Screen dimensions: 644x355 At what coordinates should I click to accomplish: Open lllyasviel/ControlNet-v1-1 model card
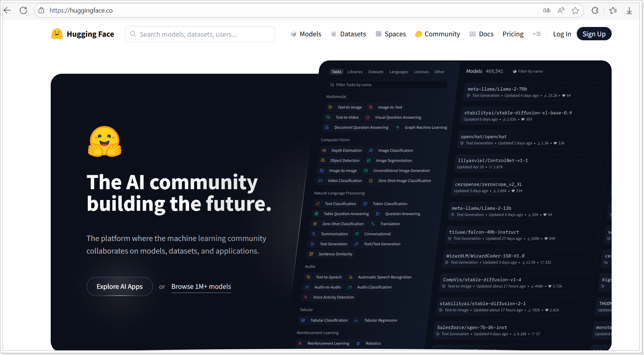(x=531, y=163)
